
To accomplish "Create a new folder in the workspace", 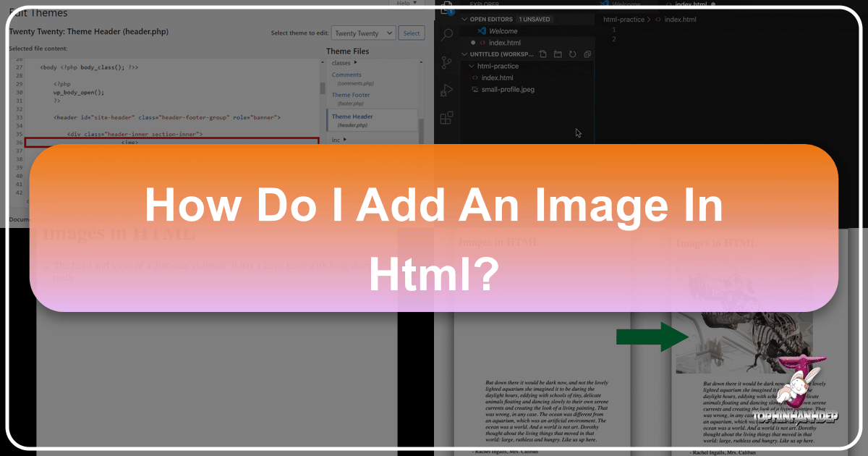I will (x=558, y=54).
